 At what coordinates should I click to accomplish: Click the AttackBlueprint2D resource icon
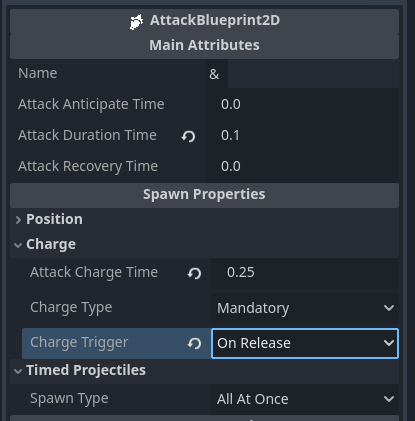[136, 22]
